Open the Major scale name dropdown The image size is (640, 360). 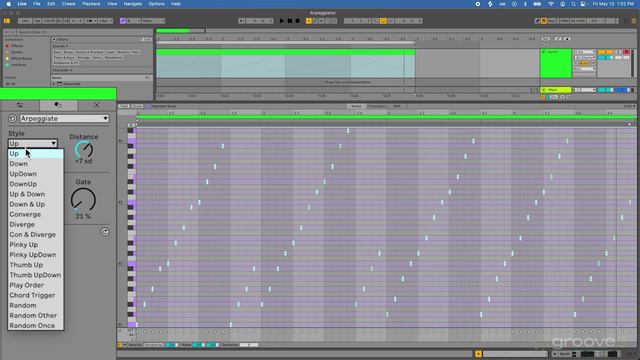153,21
